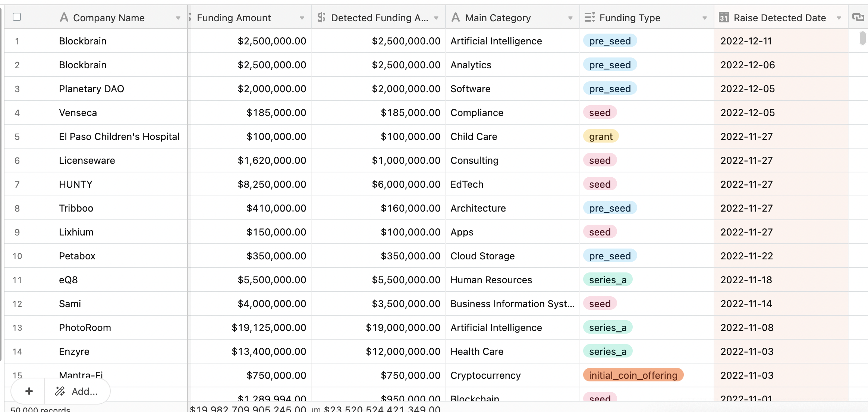Click the Compliance category cell
The height and width of the screenshot is (412, 868).
coord(513,113)
